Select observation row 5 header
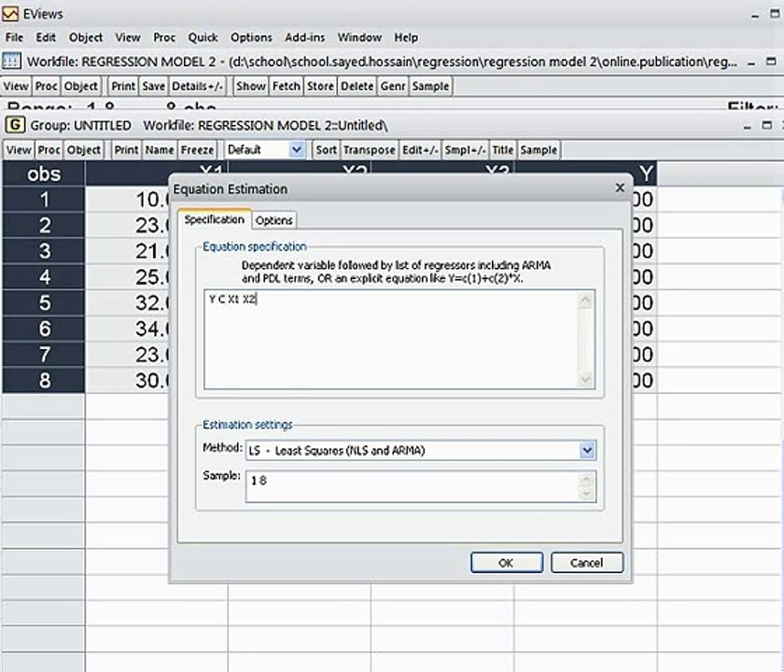This screenshot has height=672, width=784. pyautogui.click(x=44, y=303)
